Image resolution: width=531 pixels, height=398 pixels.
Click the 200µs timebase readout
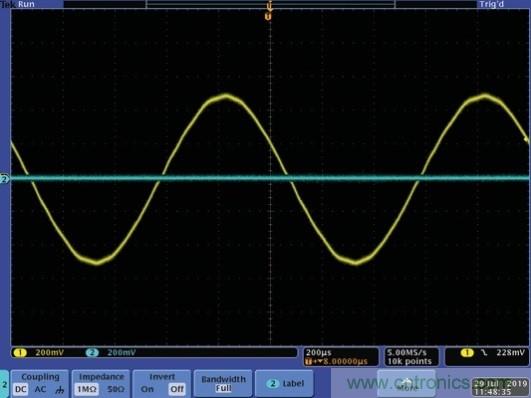[x=319, y=353]
